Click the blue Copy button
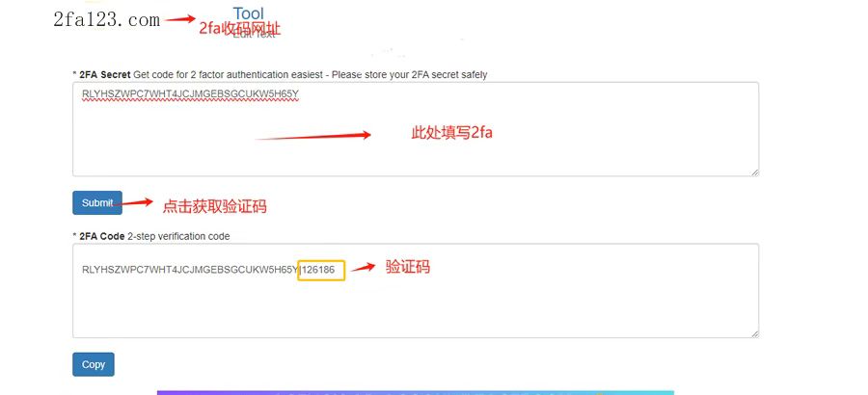Screen dimensions: 868x395 coord(94,364)
